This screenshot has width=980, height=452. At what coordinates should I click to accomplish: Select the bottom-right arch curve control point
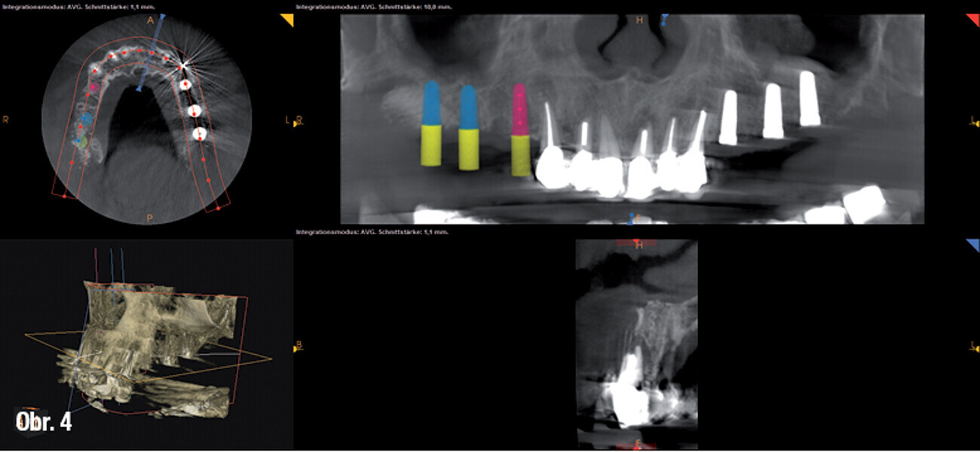[x=219, y=206]
